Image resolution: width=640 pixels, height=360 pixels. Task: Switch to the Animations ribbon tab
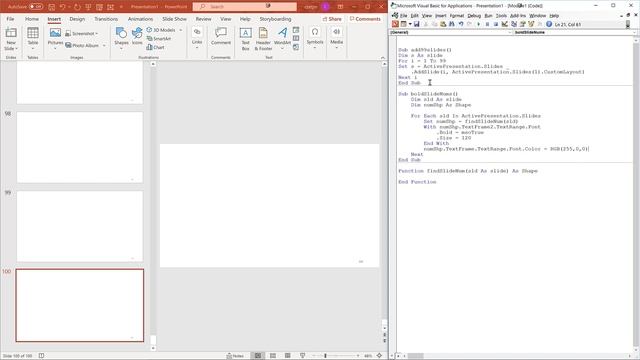(x=140, y=19)
